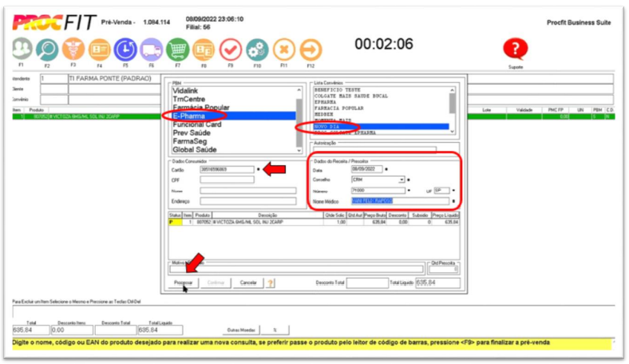Image resolution: width=629 pixels, height=364 pixels.
Task: Select TrnCentre in the PBM list
Action: click(x=234, y=99)
